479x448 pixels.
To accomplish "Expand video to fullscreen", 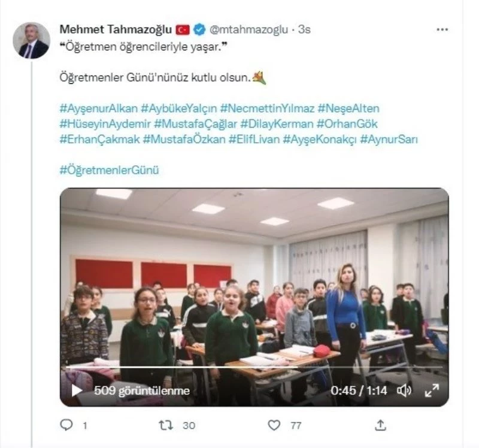I will point(432,391).
